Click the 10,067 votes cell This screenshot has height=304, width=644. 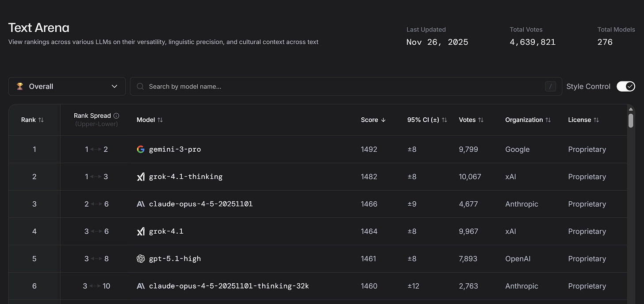point(470,177)
